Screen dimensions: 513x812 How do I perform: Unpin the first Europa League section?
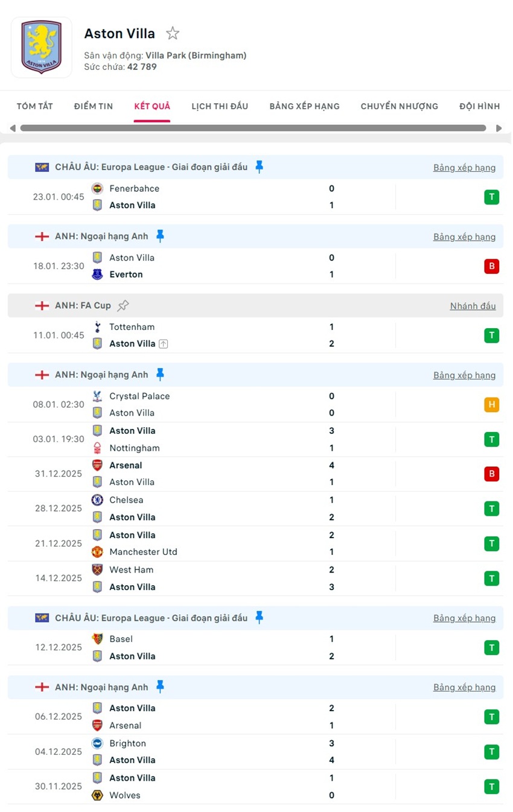click(x=259, y=167)
